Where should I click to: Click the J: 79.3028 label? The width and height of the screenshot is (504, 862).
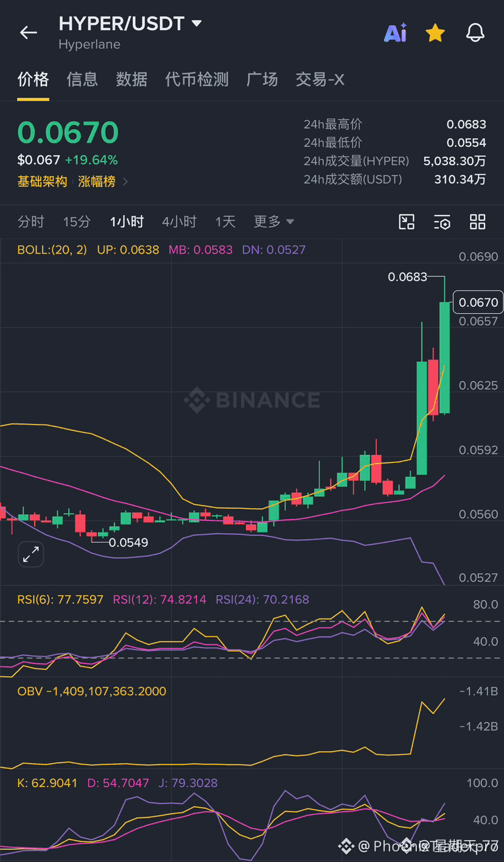pos(187,783)
